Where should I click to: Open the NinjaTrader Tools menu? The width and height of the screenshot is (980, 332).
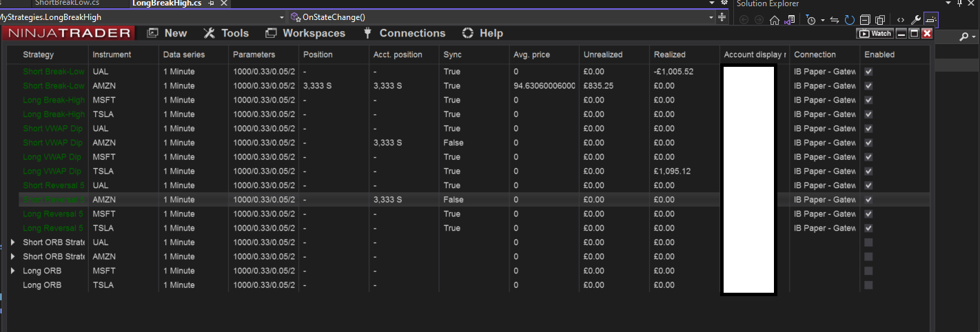pyautogui.click(x=226, y=33)
